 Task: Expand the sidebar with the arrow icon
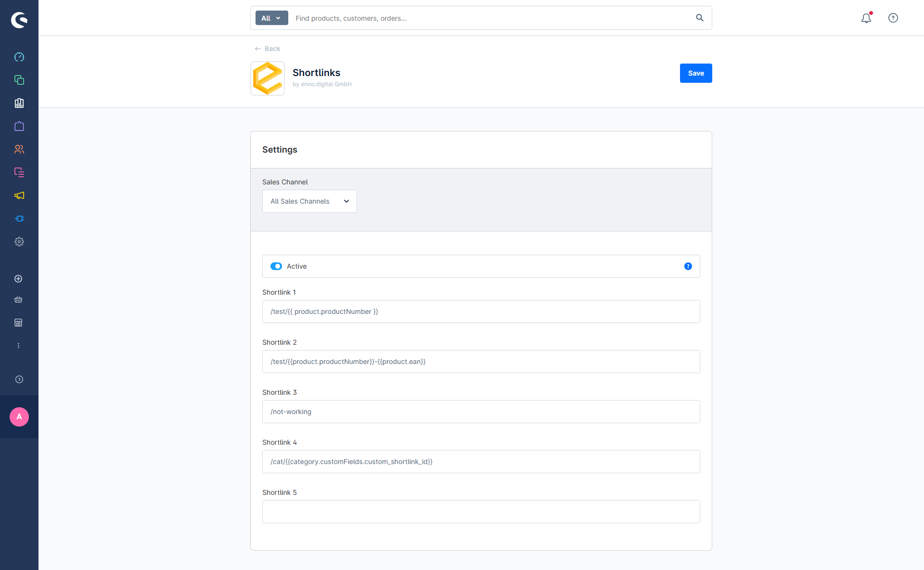19,379
